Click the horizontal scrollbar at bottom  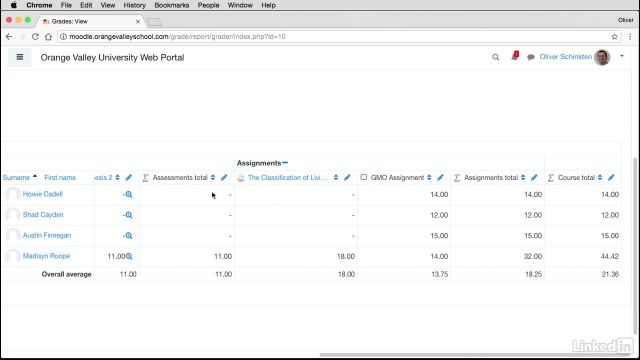click(476, 355)
